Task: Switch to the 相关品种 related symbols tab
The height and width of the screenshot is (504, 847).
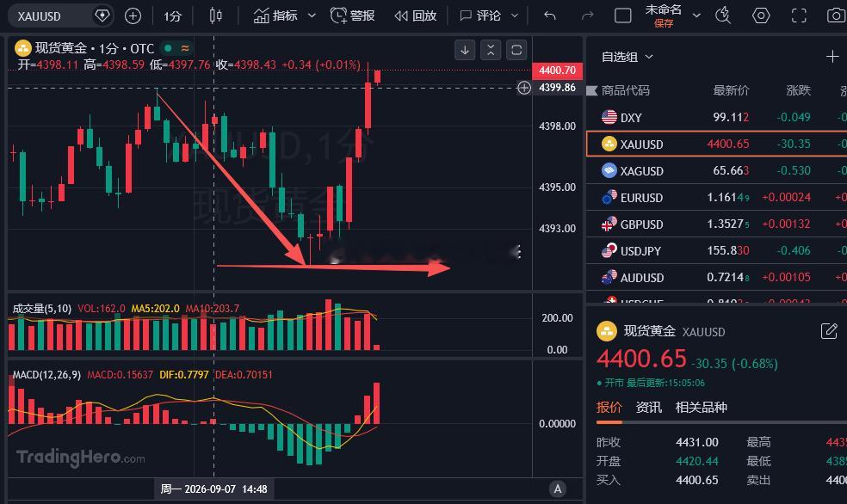Action: (x=702, y=407)
